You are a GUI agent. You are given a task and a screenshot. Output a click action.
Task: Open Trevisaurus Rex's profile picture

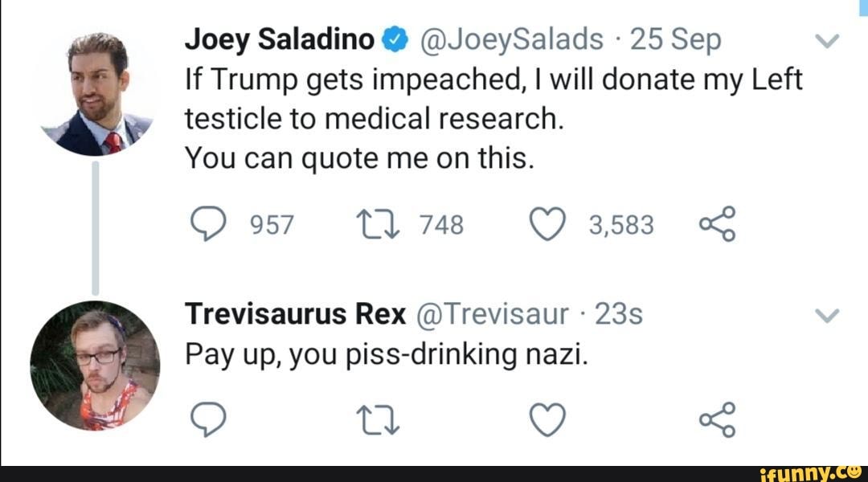pyautogui.click(x=96, y=366)
